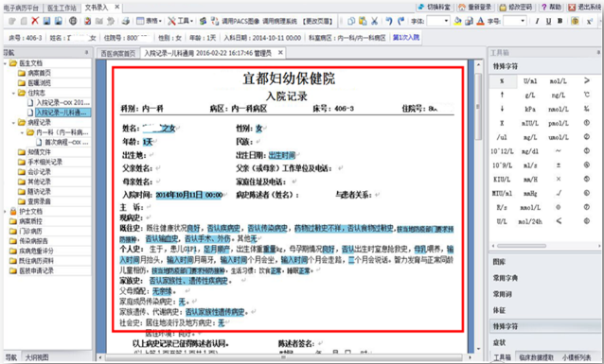Click 【更改页眉】 button
Viewport: 604px width, 364px height.
click(x=317, y=21)
